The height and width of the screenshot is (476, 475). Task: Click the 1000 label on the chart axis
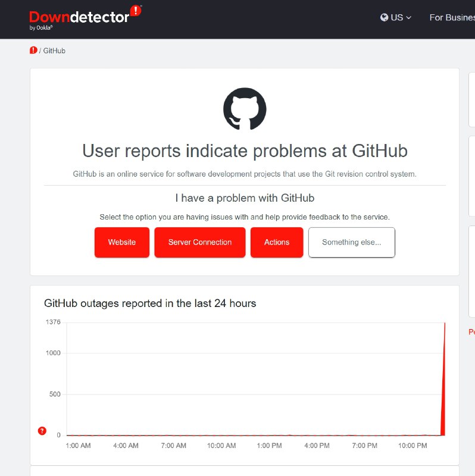[53, 353]
